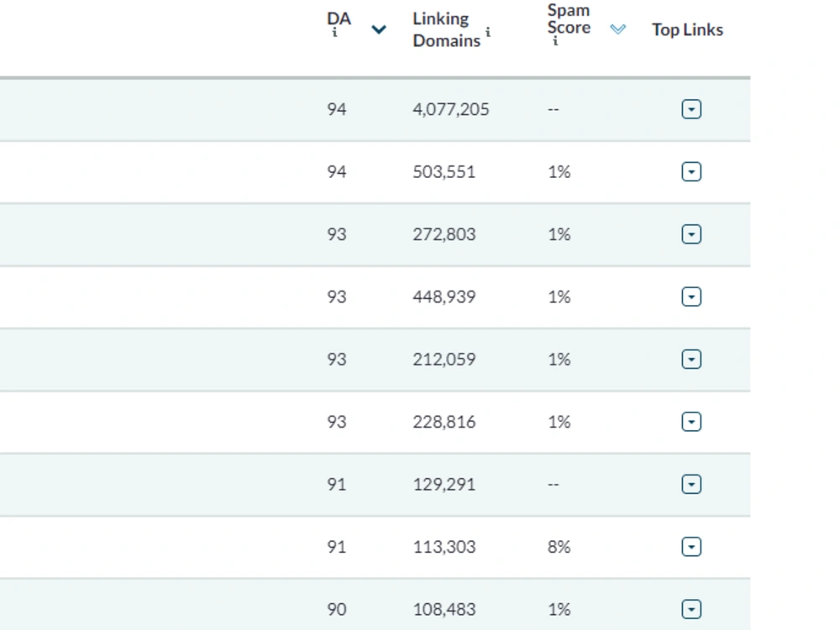
Task: Click the 8% spam score value
Action: (x=559, y=547)
